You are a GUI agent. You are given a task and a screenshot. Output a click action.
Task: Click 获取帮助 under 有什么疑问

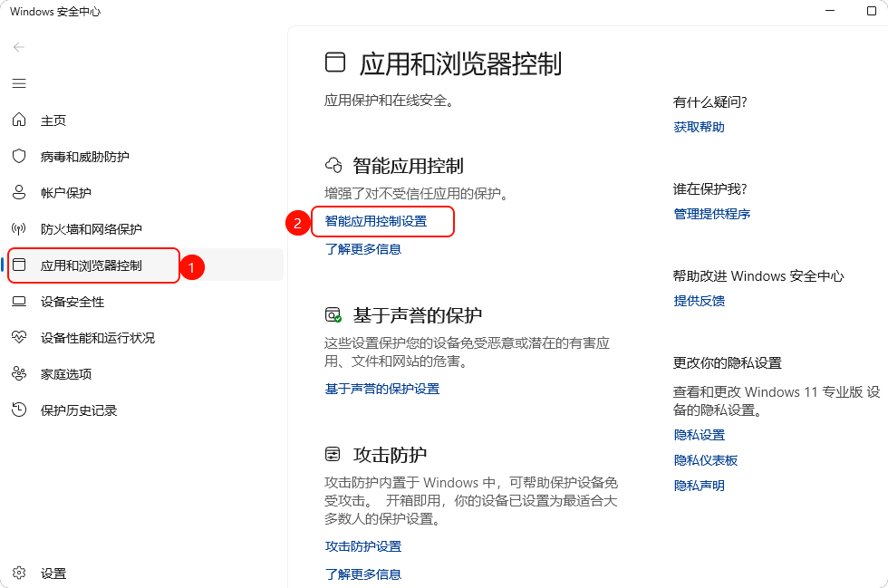tap(698, 127)
